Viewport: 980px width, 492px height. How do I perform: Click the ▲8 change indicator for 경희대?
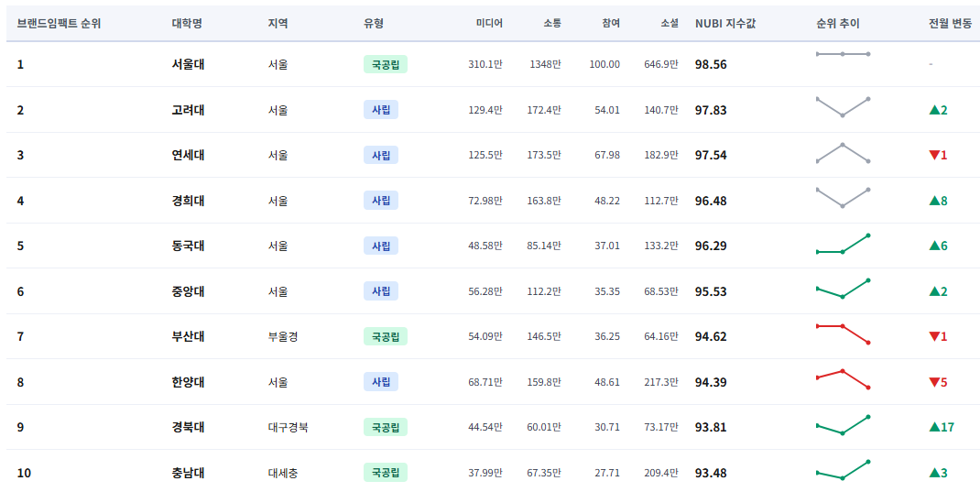[x=938, y=201]
